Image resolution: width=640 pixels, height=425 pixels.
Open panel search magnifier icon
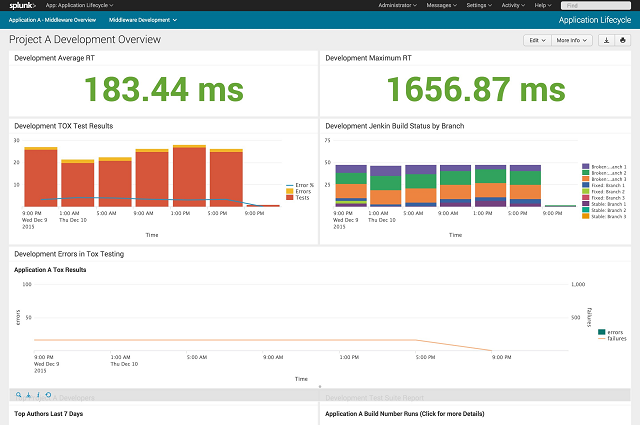pos(18,395)
